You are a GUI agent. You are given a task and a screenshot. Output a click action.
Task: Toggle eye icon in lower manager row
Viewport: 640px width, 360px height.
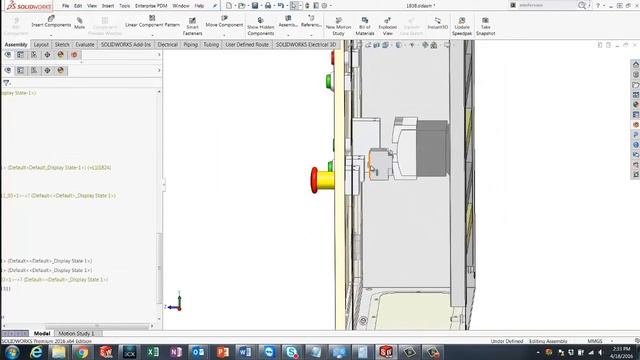[7, 71]
